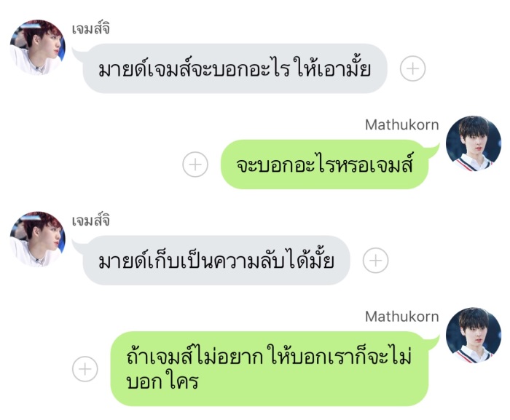Select the green bubble "จะบอกอะไรหรอเจมส์"
The height and width of the screenshot is (420, 510).
(x=324, y=165)
